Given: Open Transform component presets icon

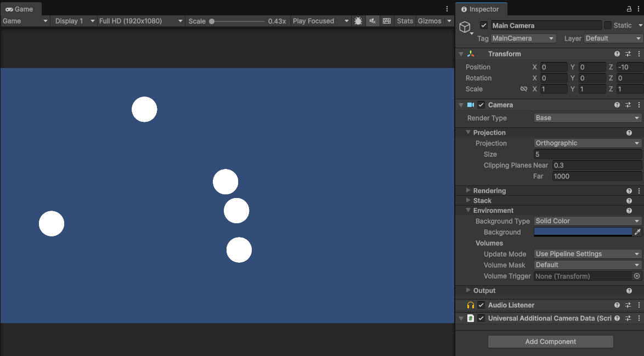Looking at the screenshot, I should point(628,54).
